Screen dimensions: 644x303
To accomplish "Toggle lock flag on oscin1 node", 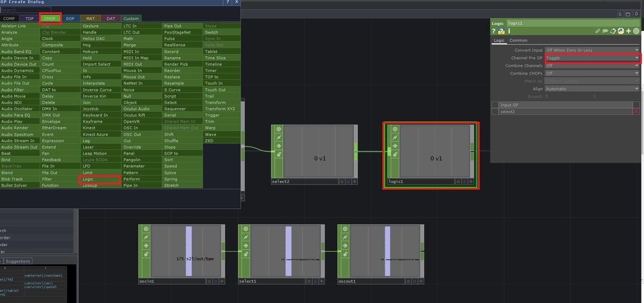I will tap(146, 254).
